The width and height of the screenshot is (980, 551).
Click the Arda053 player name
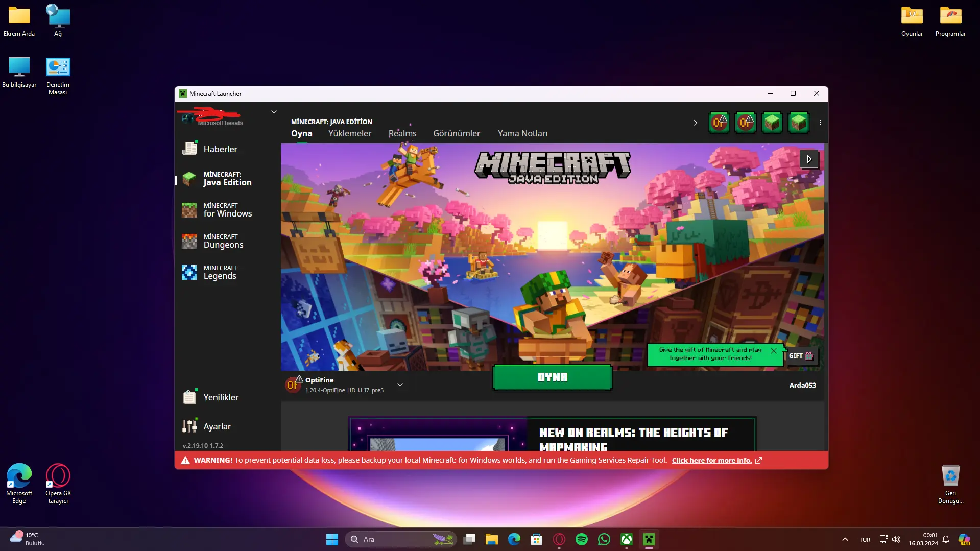[802, 385]
